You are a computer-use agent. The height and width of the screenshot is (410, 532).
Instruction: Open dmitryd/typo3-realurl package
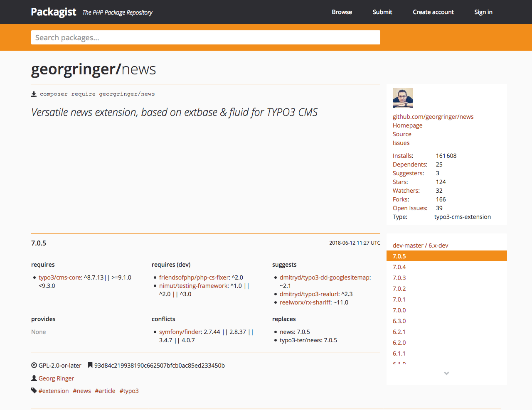309,294
